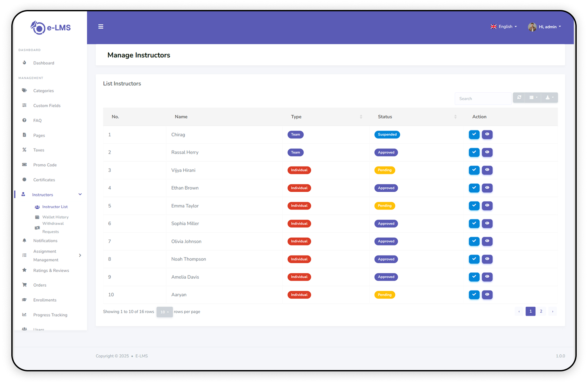Open Ratings & Reviews in sidebar
This screenshot has height=384, width=588.
51,270
